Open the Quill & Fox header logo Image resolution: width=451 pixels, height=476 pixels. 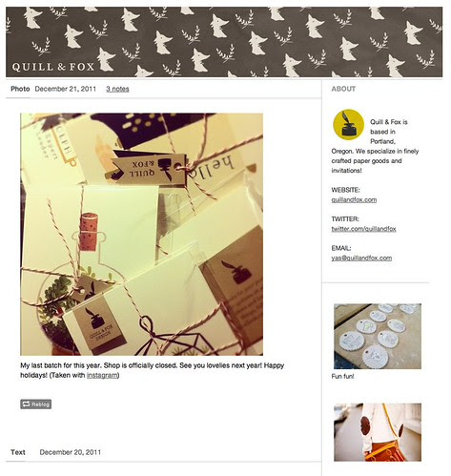click(x=53, y=67)
